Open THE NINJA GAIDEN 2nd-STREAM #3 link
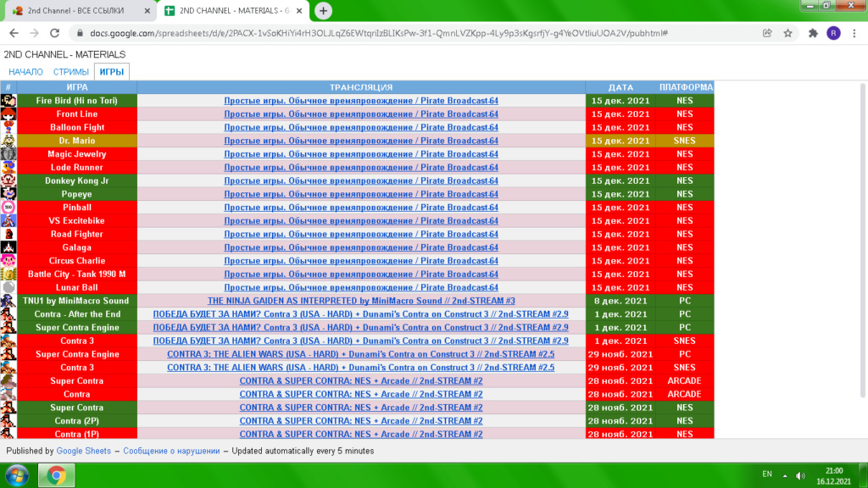The width and height of the screenshot is (868, 488). pos(361,301)
